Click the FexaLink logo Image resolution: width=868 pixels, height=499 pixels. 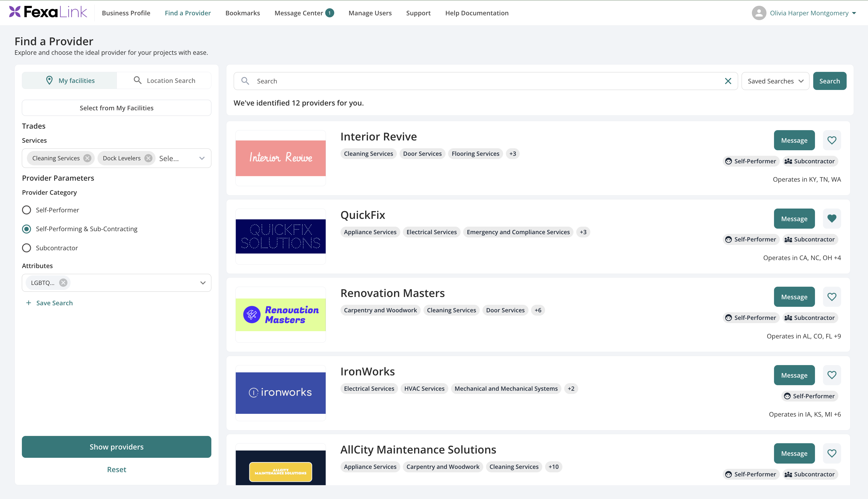48,12
